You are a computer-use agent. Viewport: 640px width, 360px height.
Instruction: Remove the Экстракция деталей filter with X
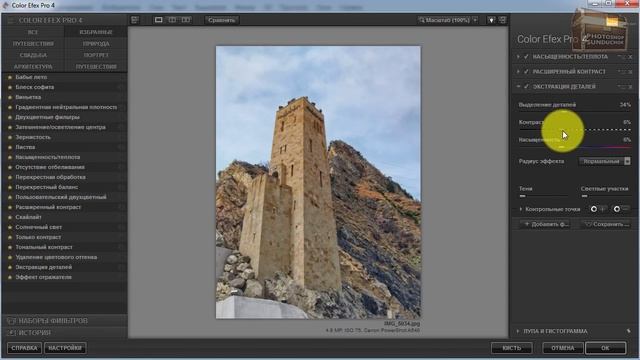pos(630,87)
